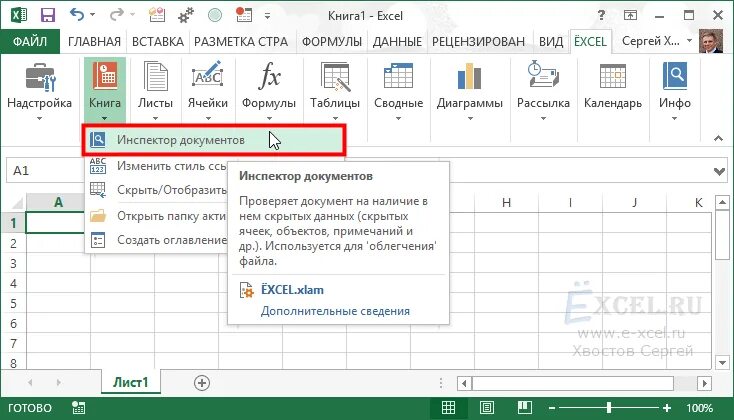Click the macro recording status bar icon
Screen dimensions: 734x420
coord(78,408)
